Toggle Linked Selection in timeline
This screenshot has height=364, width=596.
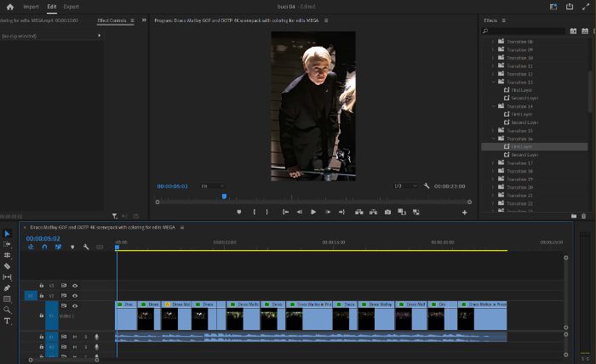tap(58, 247)
